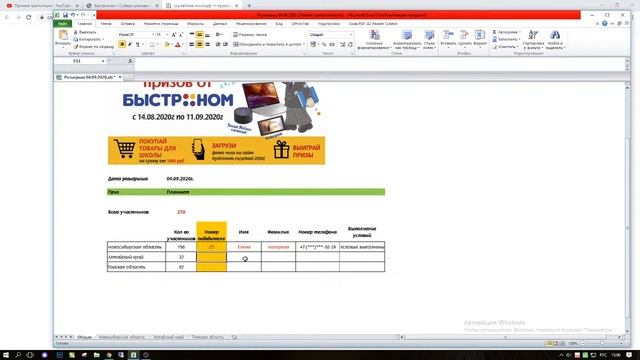Apply the red font color A

[178, 44]
